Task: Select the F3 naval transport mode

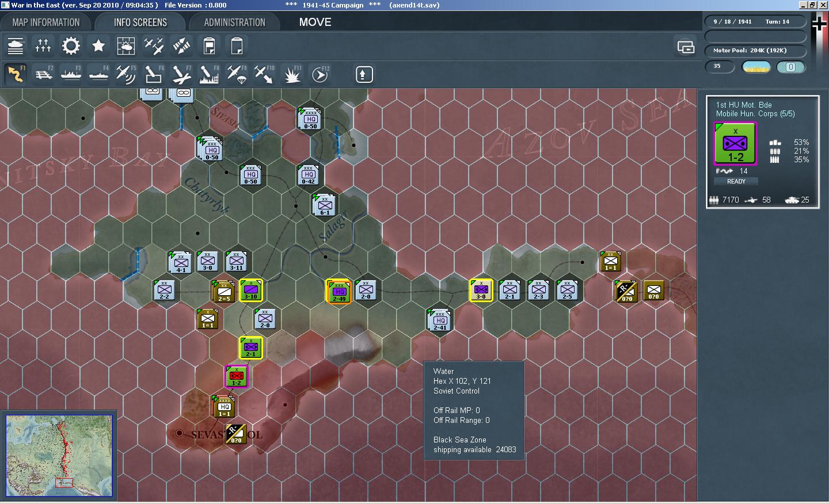Action: tap(71, 74)
